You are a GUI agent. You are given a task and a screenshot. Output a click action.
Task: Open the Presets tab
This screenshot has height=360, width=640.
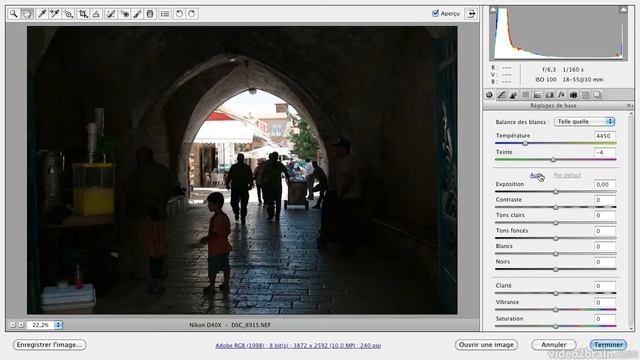coord(586,95)
